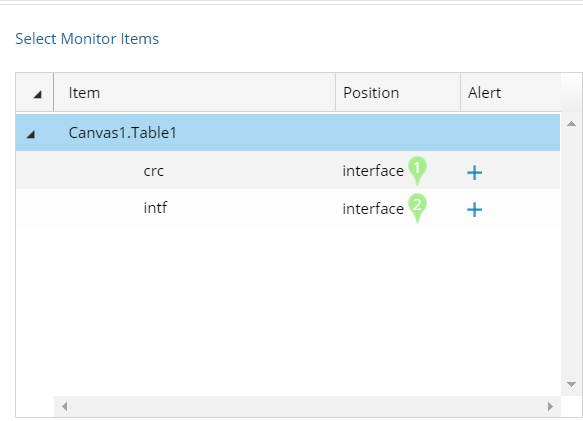Viewport: 583px width, 421px height.
Task: Click left arrow of horizontal scrollbar
Action: pos(65,406)
